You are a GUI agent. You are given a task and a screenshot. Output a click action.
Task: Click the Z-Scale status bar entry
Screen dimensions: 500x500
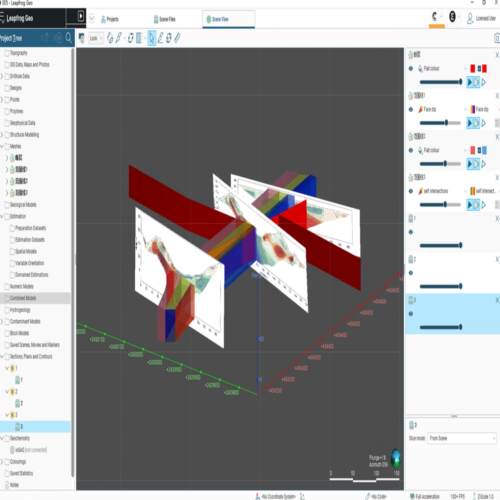tap(483, 496)
